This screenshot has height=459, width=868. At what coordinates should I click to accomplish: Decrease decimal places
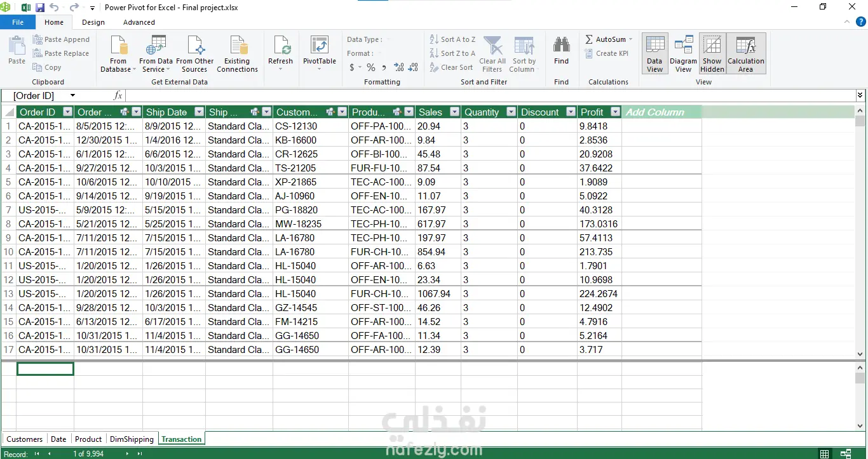[x=414, y=67]
